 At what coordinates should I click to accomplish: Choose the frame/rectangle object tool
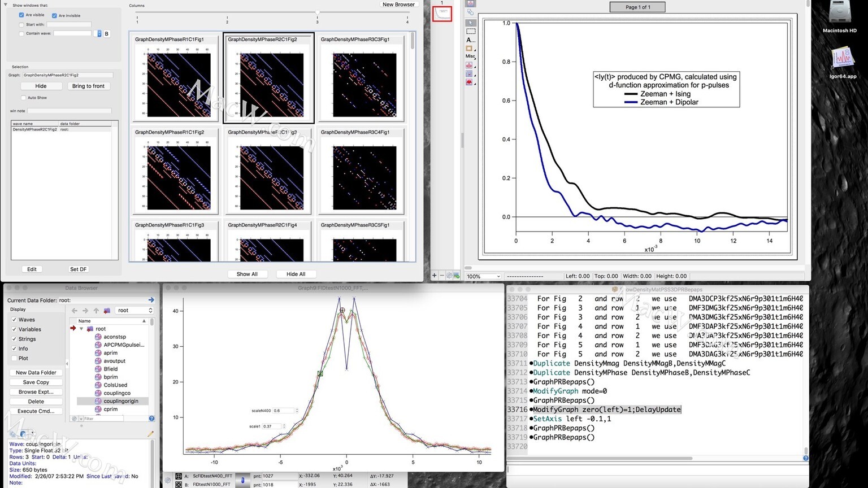click(x=470, y=49)
